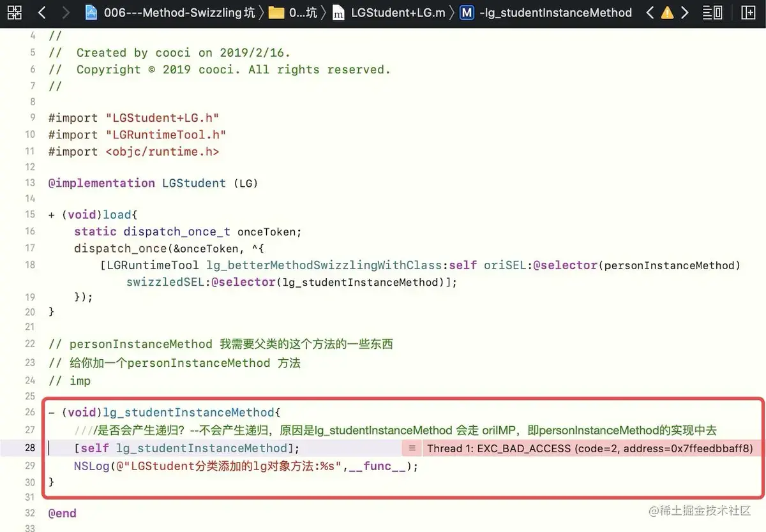Click the "Created by cooci on 2019/2/16." comment
This screenshot has height=532, width=766.
(169, 53)
